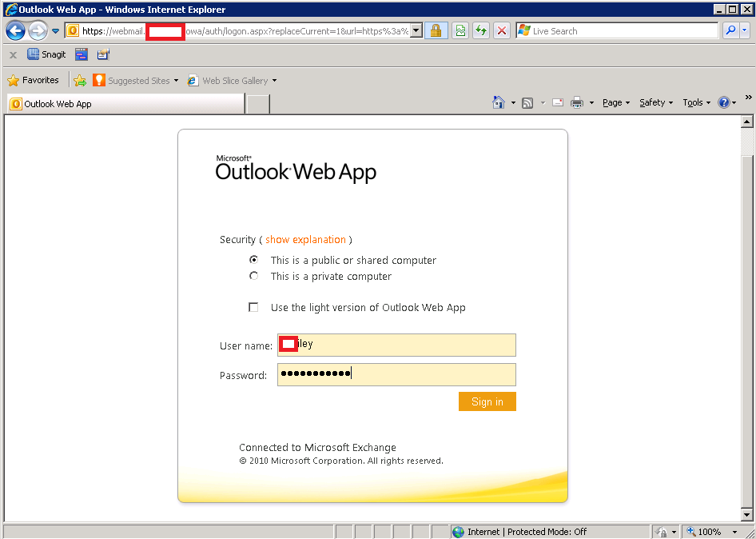Expand Web Slice Gallery dropdown arrow
Image resolution: width=756 pixels, height=539 pixels.
274,81
